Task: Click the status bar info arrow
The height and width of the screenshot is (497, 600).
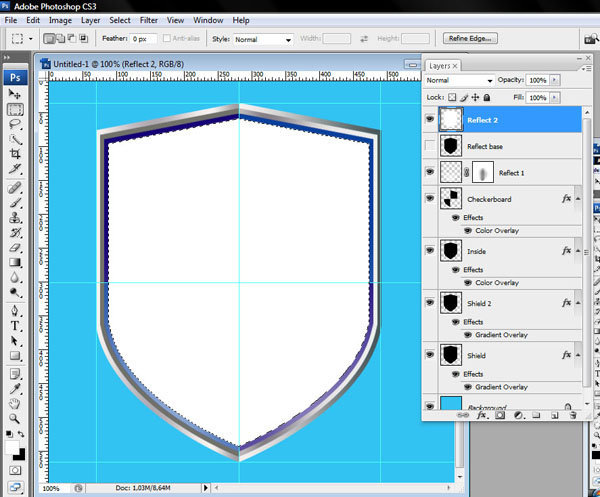Action: click(x=205, y=488)
